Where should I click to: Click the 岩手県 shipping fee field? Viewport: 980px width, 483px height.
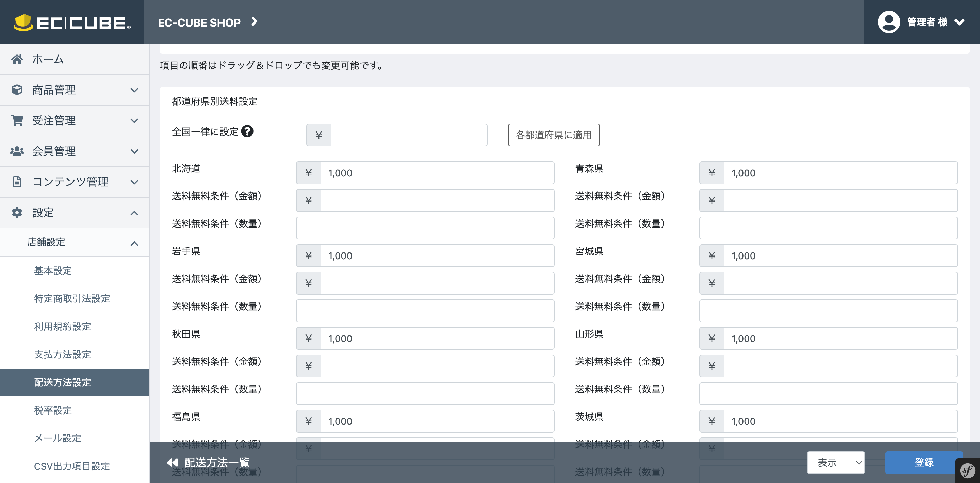tap(438, 255)
